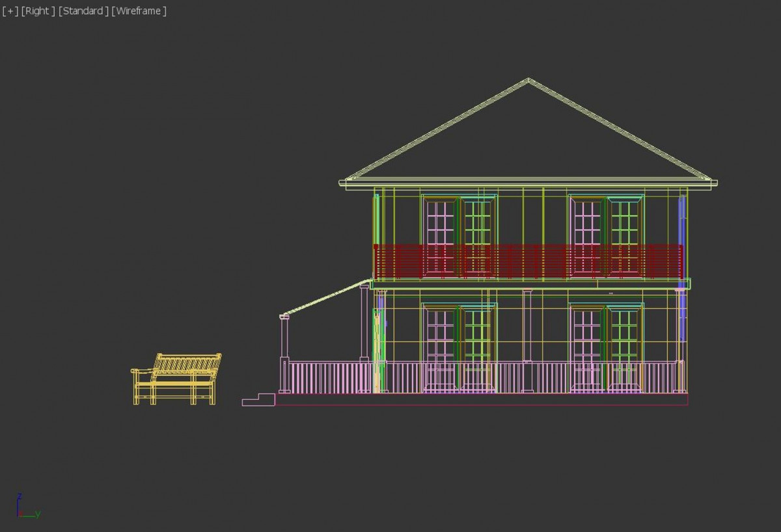Open the [Wireframe] display mode menu
This screenshot has width=781, height=532.
click(x=139, y=11)
